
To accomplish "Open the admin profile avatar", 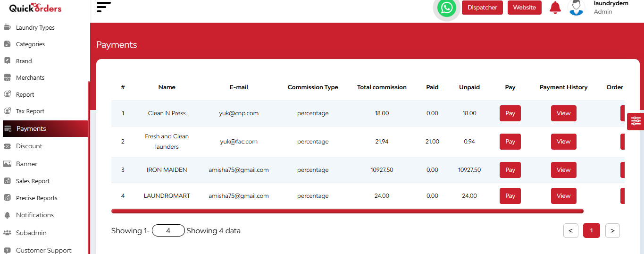I will click(x=577, y=8).
